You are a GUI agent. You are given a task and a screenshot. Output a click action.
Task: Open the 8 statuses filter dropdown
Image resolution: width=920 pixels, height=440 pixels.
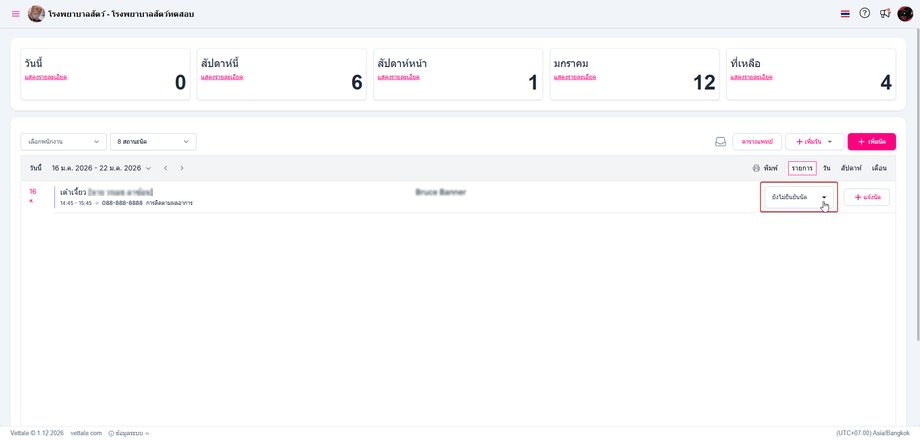coord(153,142)
